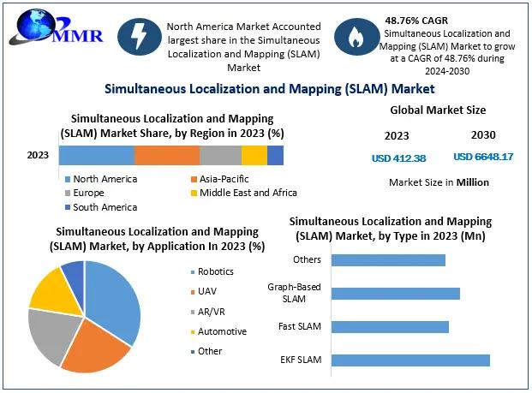Select the Robotics legend marker
The height and width of the screenshot is (393, 532).
click(x=190, y=272)
